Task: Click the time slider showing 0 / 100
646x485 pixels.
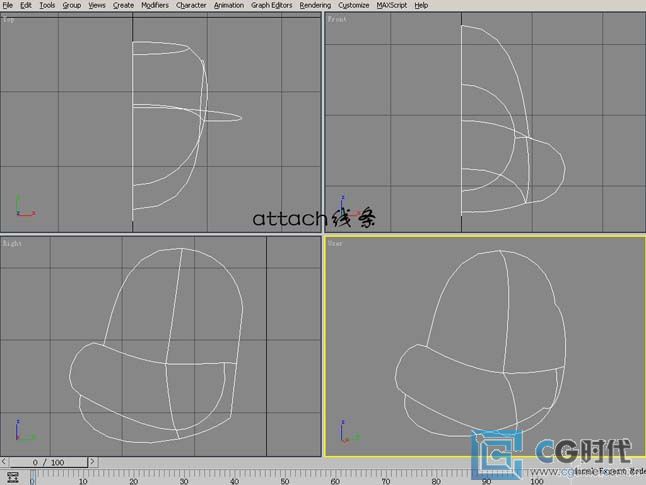Action: click(48, 462)
